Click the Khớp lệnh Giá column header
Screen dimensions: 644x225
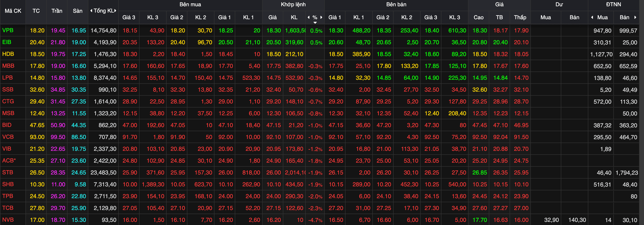[x=272, y=17]
